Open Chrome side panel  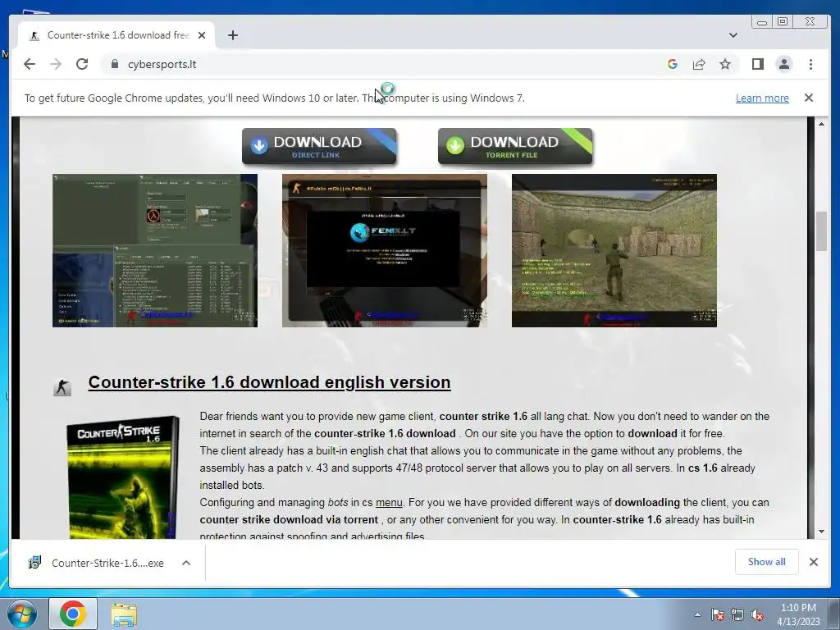click(x=757, y=64)
